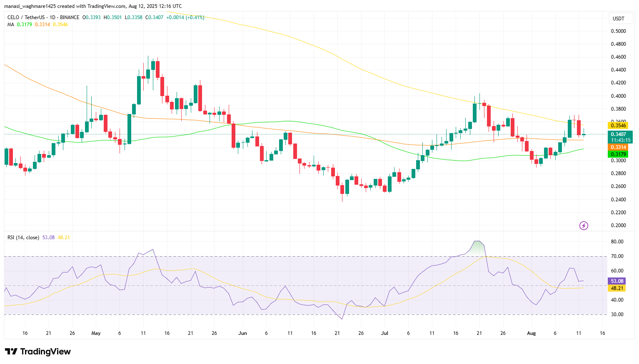This screenshot has width=639, height=364.
Task: Click Aug on the time axis
Action: 532,333
